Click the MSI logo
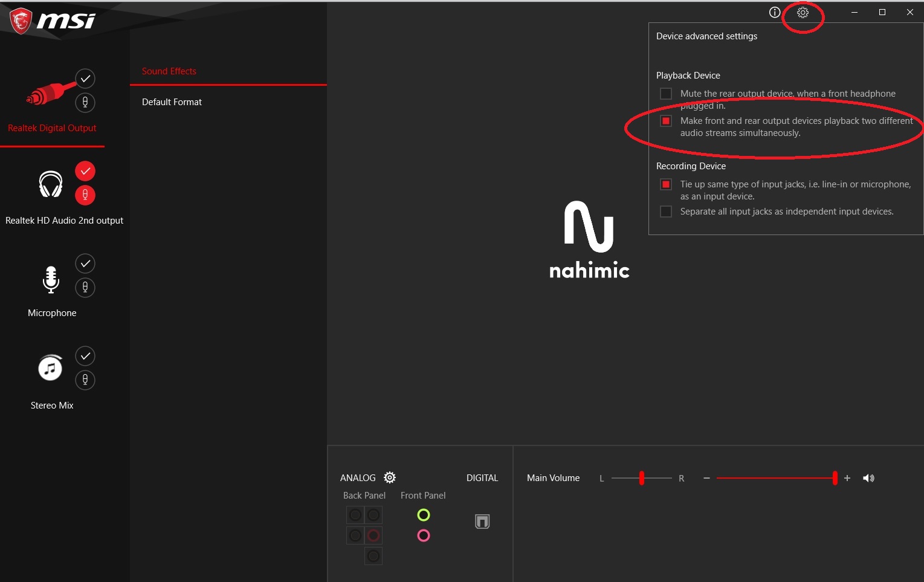Screen dimensions: 924x582 (x=53, y=21)
